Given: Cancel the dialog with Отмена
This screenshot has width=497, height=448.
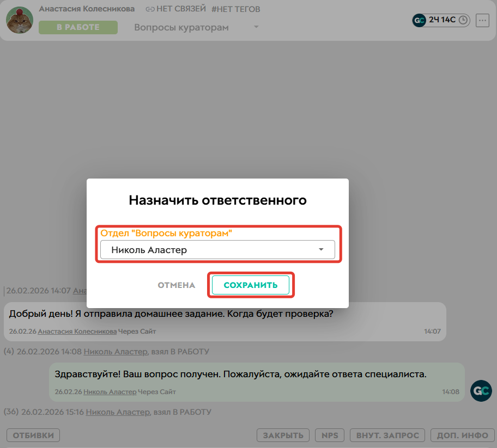Looking at the screenshot, I should [x=177, y=285].
